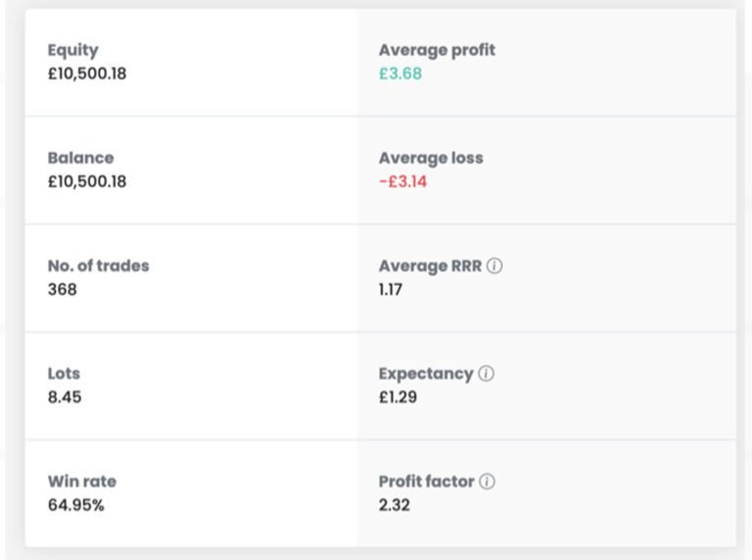Select the amount under Balance
Image resolution: width=752 pixels, height=560 pixels.
[87, 181]
